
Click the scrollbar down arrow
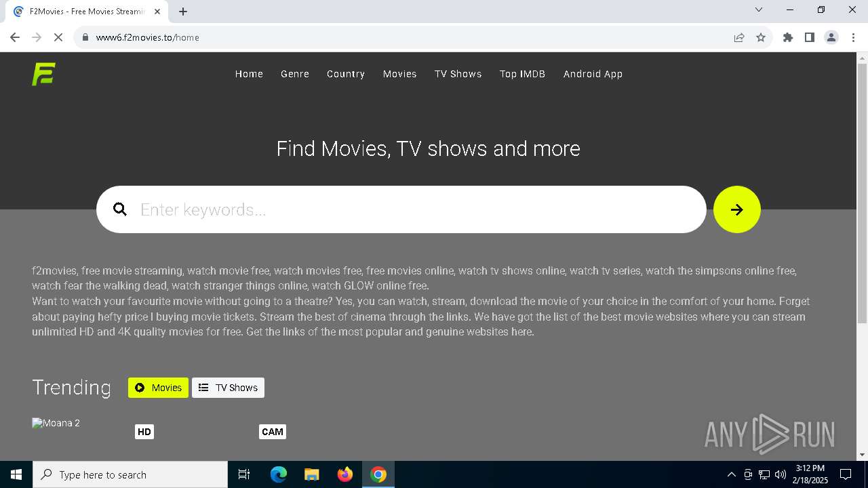coord(862,455)
